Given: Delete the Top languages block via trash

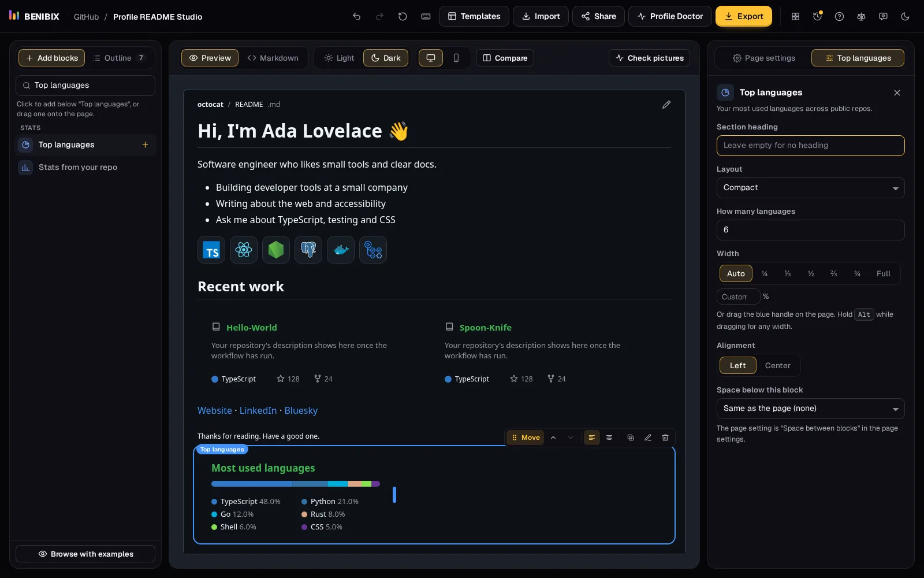Looking at the screenshot, I should click(665, 438).
